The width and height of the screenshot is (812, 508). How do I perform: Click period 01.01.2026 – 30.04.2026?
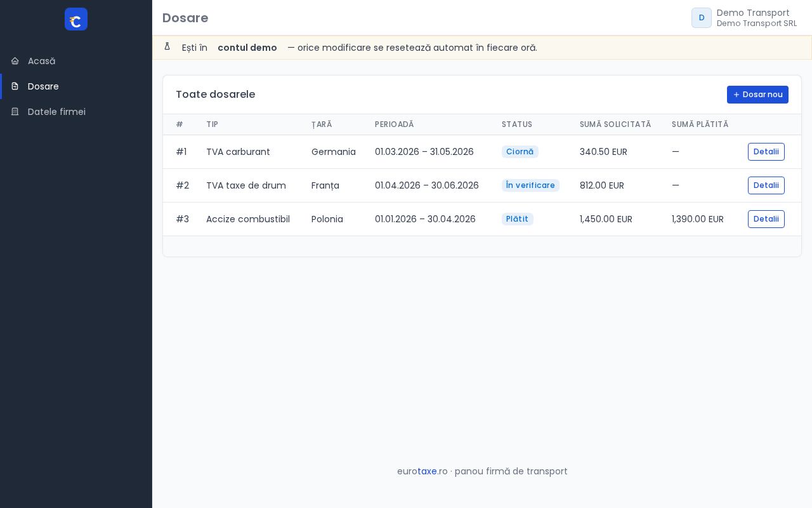pos(425,219)
